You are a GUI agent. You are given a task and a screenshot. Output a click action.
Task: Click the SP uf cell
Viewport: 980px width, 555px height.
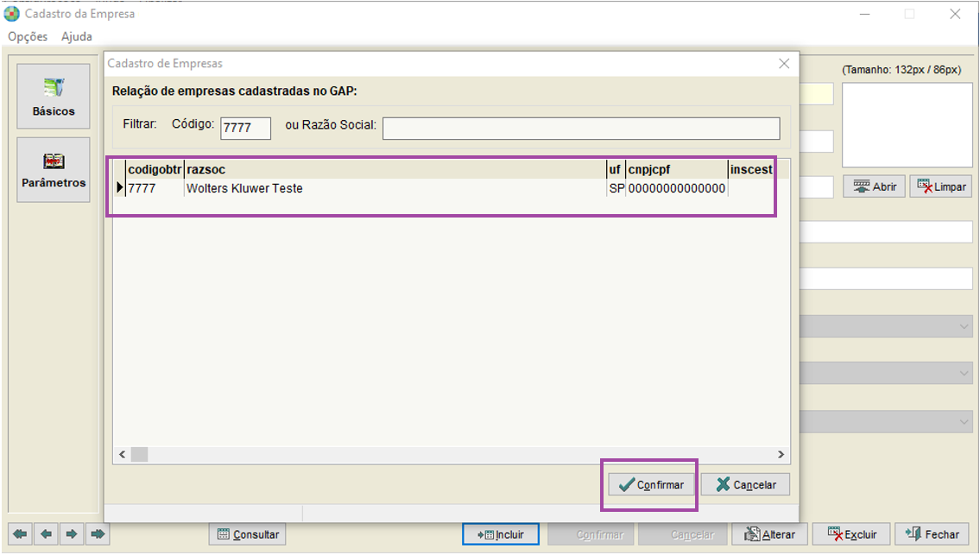point(616,188)
